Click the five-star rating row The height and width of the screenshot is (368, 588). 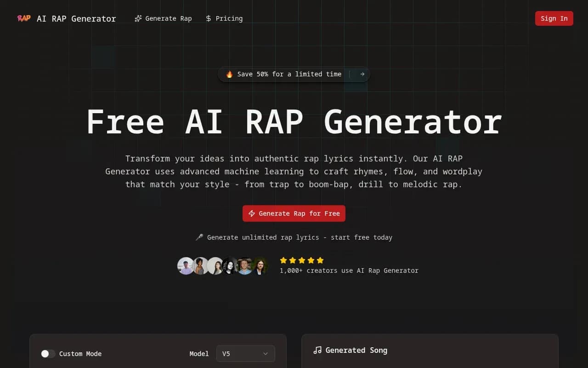click(301, 260)
